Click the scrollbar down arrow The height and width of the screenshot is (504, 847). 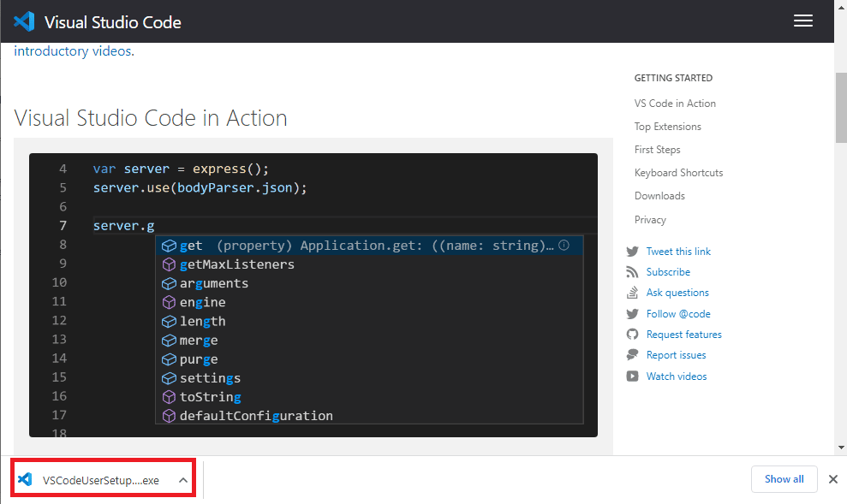841,448
